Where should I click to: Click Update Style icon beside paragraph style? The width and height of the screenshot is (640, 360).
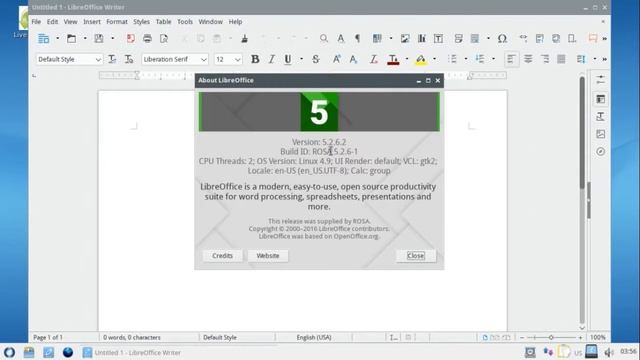tap(112, 59)
